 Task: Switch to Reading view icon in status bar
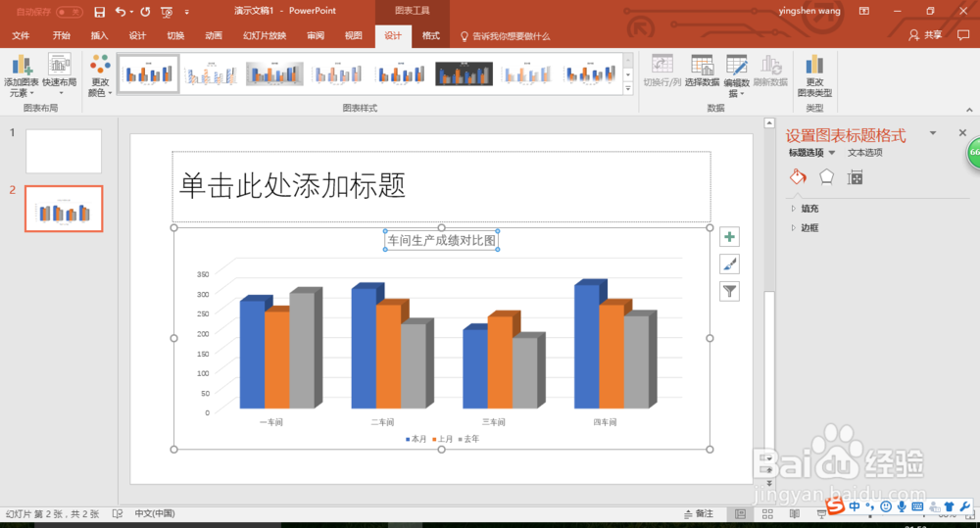point(795,513)
